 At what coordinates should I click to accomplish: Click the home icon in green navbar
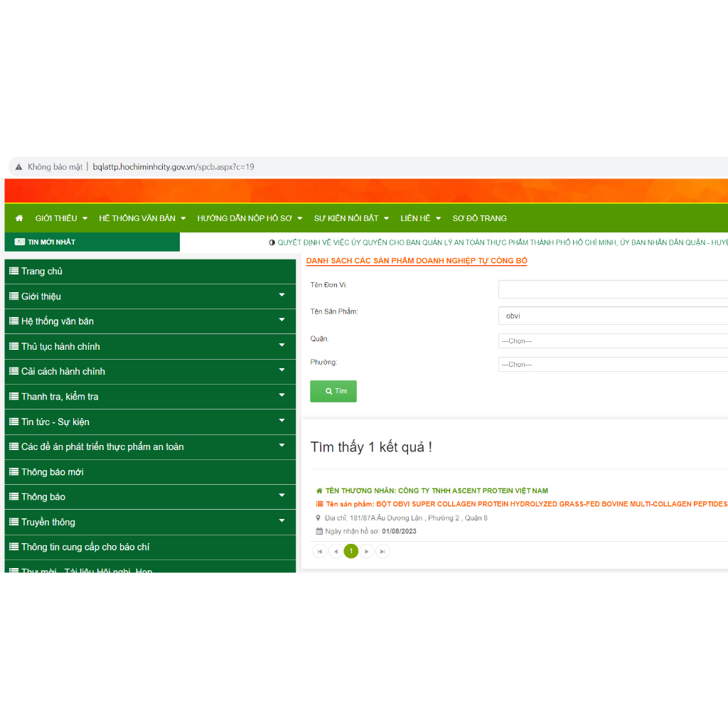(x=19, y=218)
